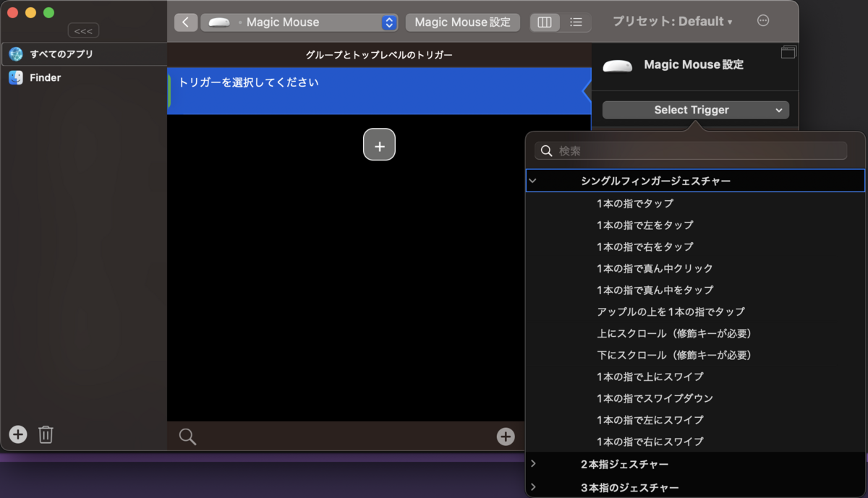
Task: Click the グループとトップレベルのトリガー header
Action: 379,55
